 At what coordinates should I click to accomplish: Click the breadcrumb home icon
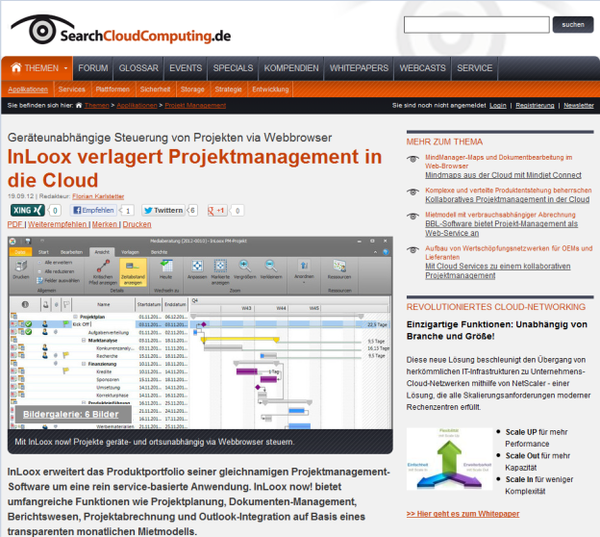click(x=79, y=105)
